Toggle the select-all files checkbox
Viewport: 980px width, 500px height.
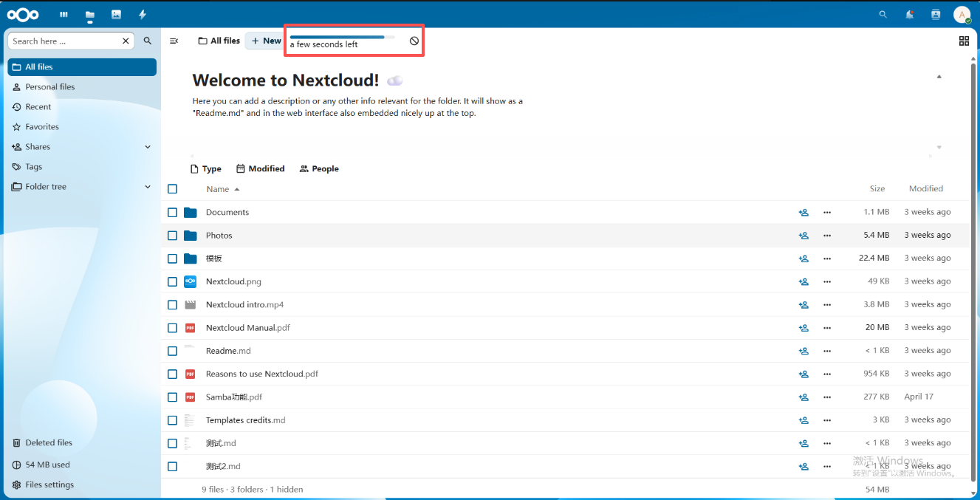pos(172,189)
